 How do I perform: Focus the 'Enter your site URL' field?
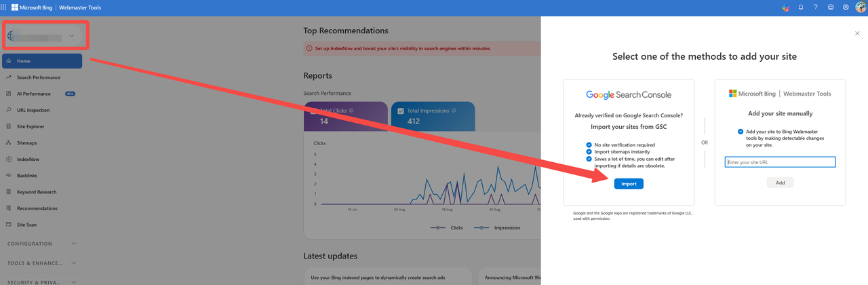pyautogui.click(x=780, y=162)
